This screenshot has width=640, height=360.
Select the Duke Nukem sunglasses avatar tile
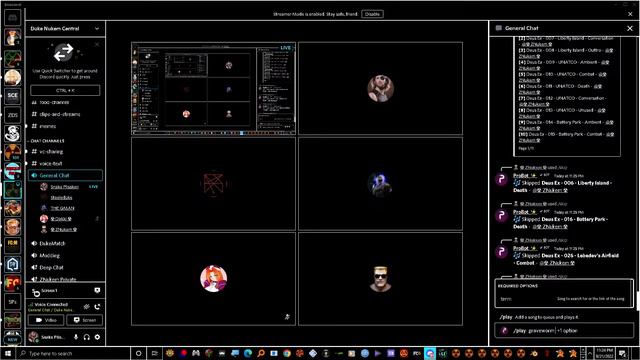pyautogui.click(x=380, y=279)
